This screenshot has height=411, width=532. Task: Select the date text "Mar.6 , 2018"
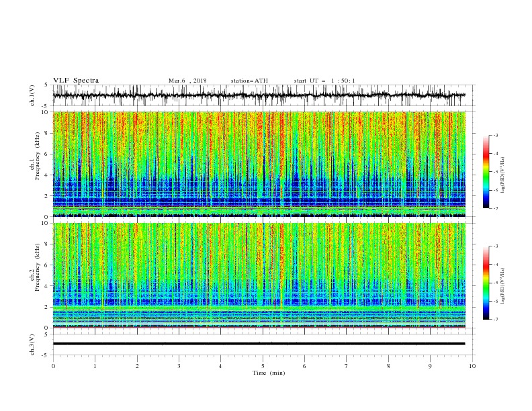pos(187,81)
